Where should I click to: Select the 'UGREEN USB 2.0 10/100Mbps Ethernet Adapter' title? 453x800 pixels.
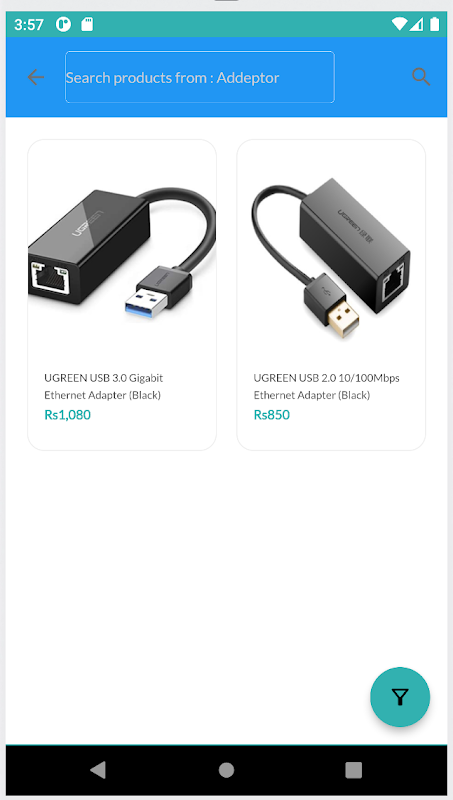click(326, 386)
